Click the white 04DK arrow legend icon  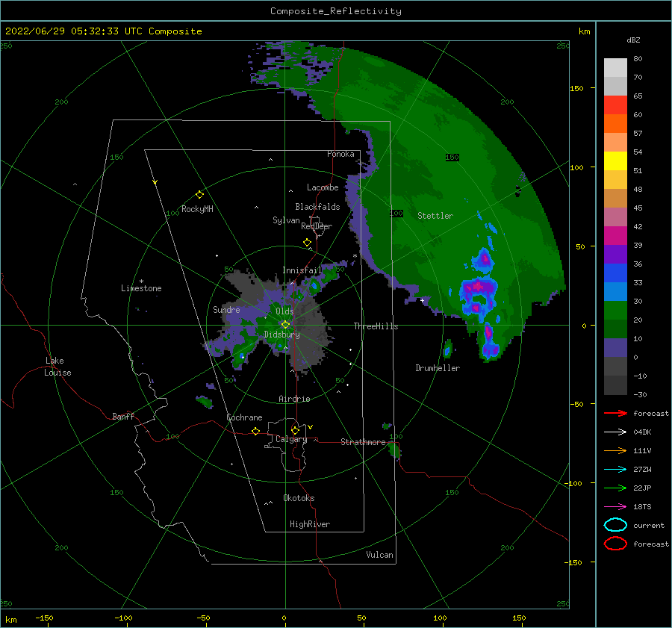(615, 432)
